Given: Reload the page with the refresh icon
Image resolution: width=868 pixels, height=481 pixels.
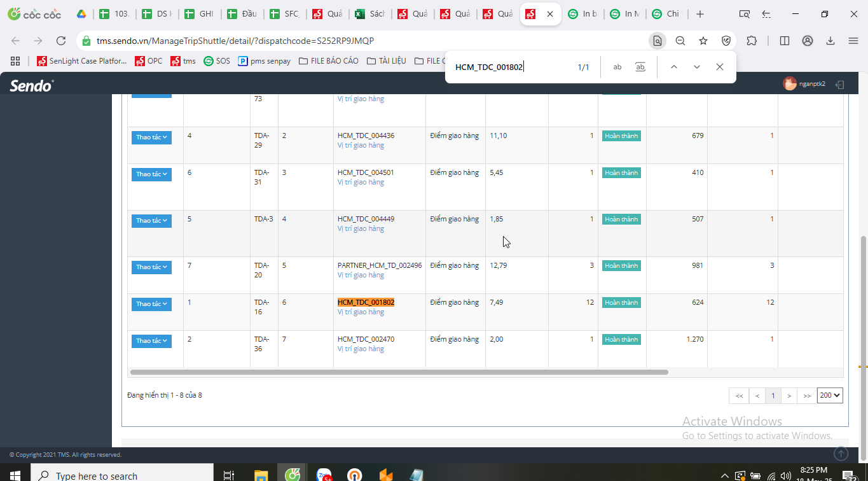Looking at the screenshot, I should [x=61, y=41].
